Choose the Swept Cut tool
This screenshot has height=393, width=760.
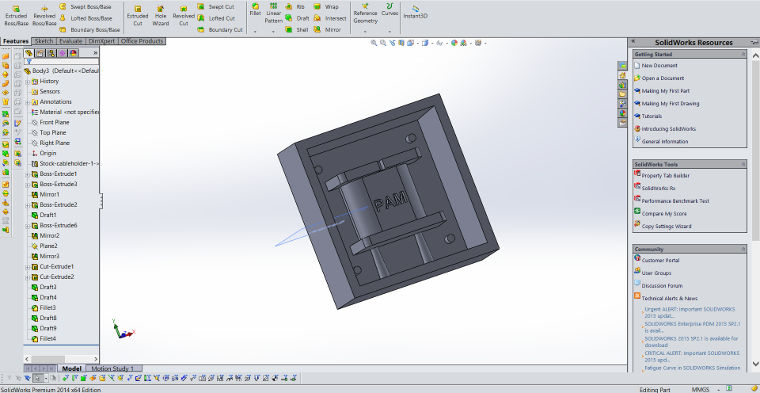(x=216, y=7)
